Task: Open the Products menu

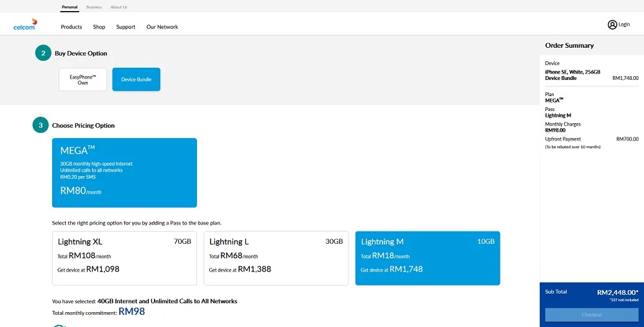Action: coord(71,26)
